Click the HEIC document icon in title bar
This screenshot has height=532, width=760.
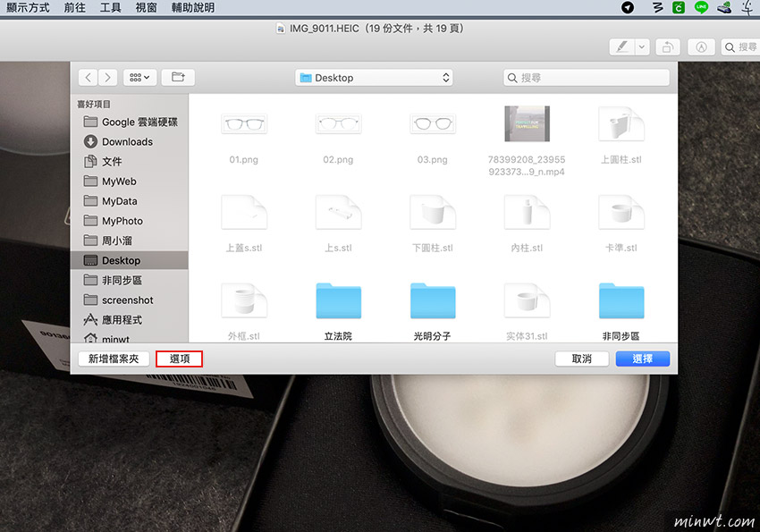coord(281,29)
